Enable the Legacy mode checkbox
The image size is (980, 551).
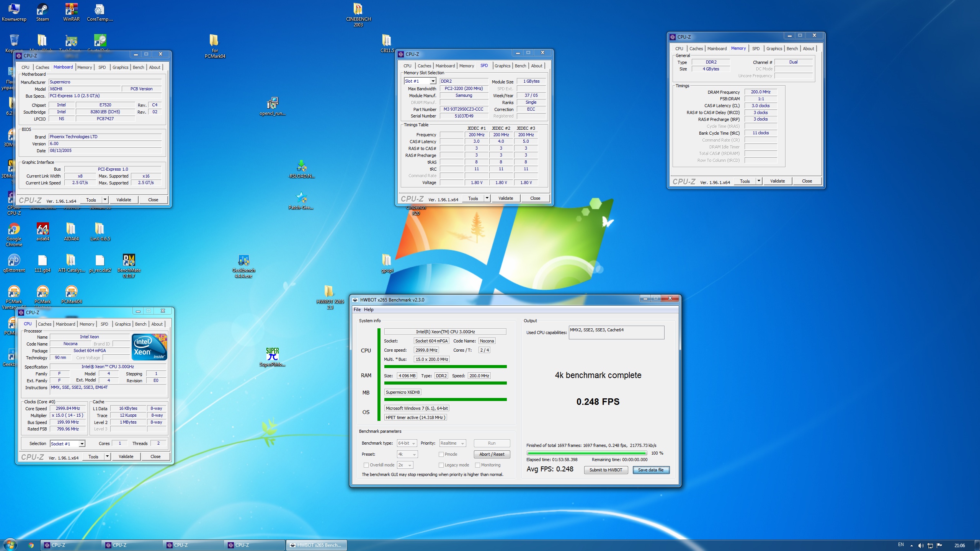pos(441,465)
